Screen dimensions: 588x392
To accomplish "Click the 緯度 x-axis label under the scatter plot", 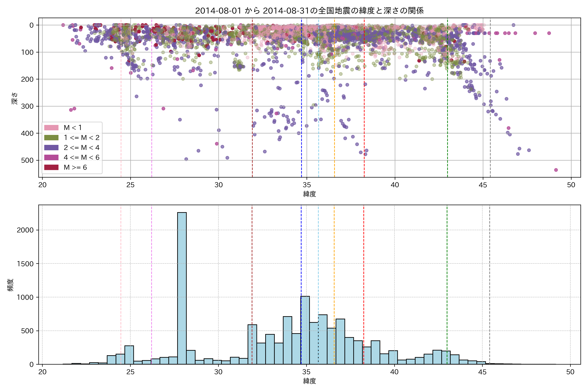I will 310,194.
